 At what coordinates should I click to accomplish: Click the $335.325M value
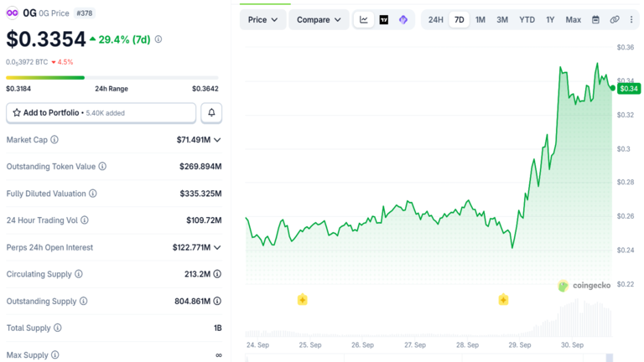pyautogui.click(x=200, y=194)
